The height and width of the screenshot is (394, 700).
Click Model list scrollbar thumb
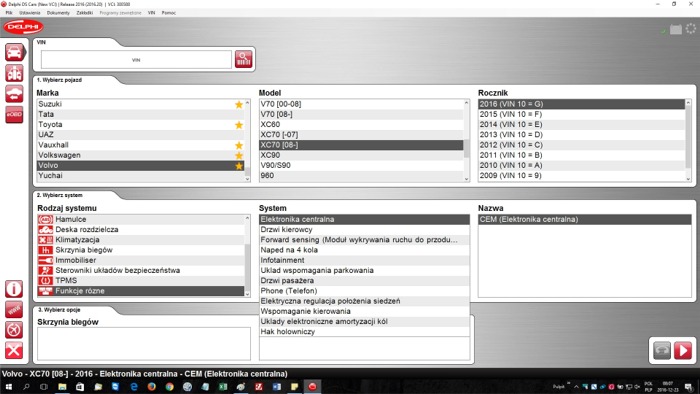click(467, 149)
